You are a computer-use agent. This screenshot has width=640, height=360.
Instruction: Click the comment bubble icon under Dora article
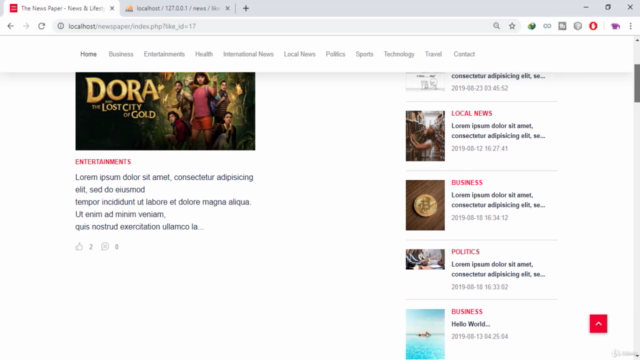(105, 246)
